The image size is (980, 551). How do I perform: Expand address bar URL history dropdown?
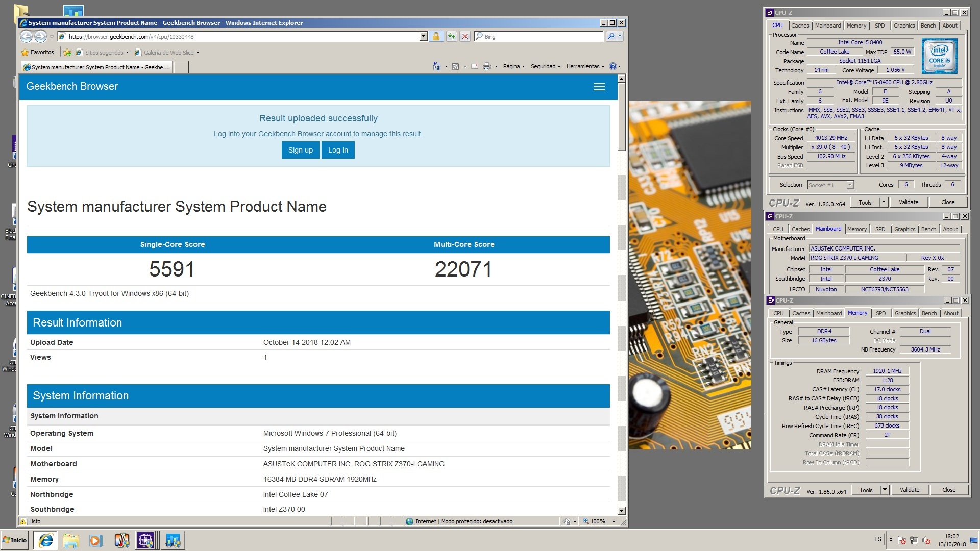point(423,36)
